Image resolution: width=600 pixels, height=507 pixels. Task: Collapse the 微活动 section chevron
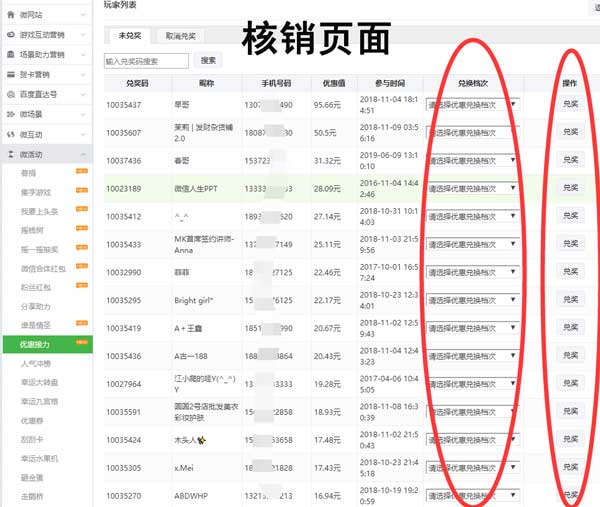83,155
